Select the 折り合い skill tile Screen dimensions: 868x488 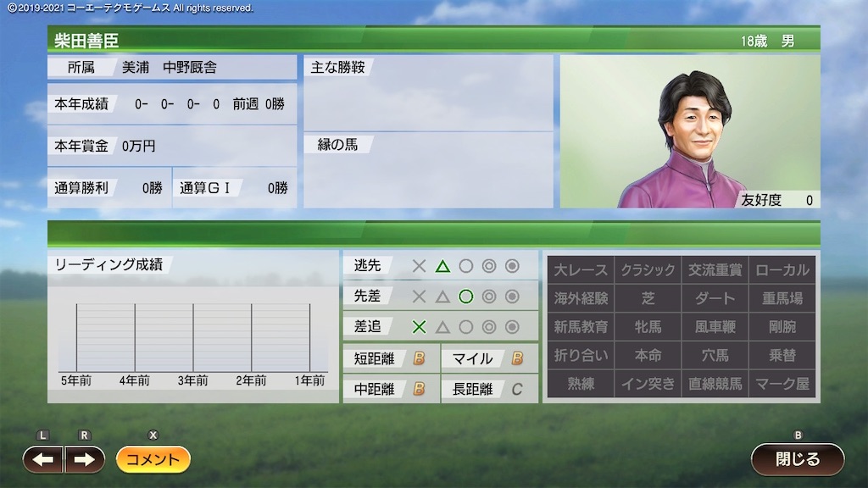(x=581, y=355)
